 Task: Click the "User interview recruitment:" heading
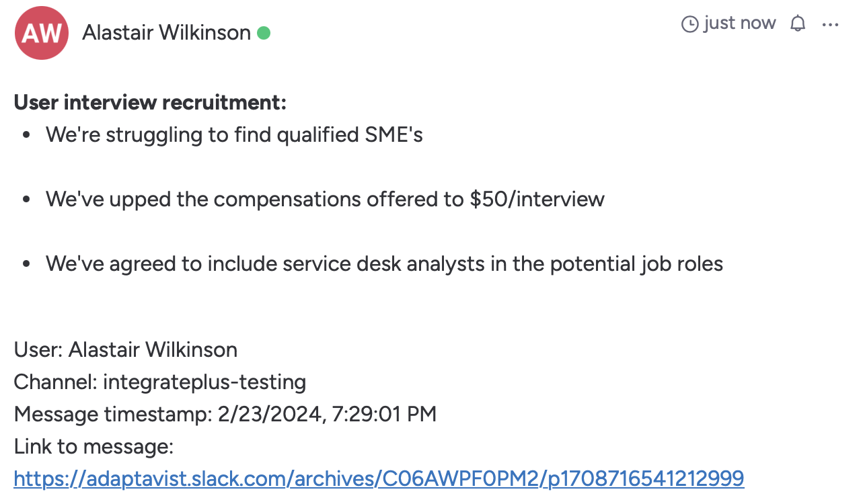(150, 103)
